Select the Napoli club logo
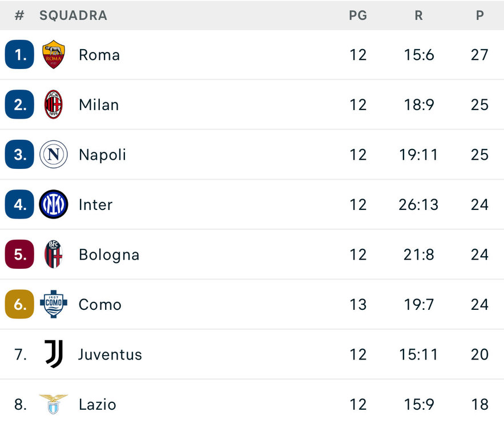The width and height of the screenshot is (504, 428). (x=54, y=155)
